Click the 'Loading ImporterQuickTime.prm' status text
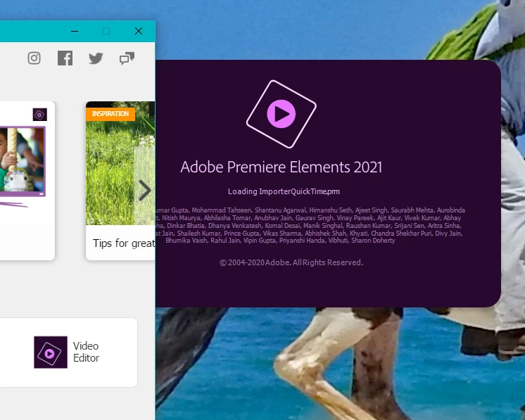 [x=284, y=191]
